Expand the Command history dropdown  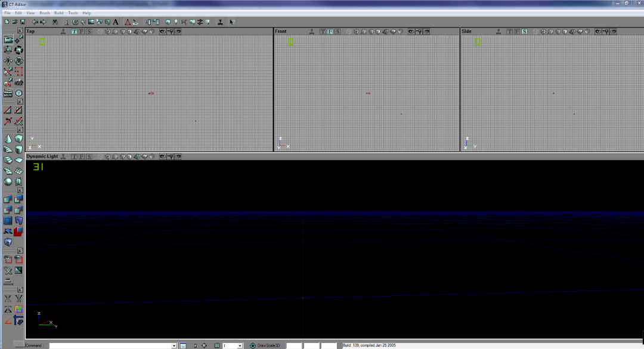(x=174, y=345)
